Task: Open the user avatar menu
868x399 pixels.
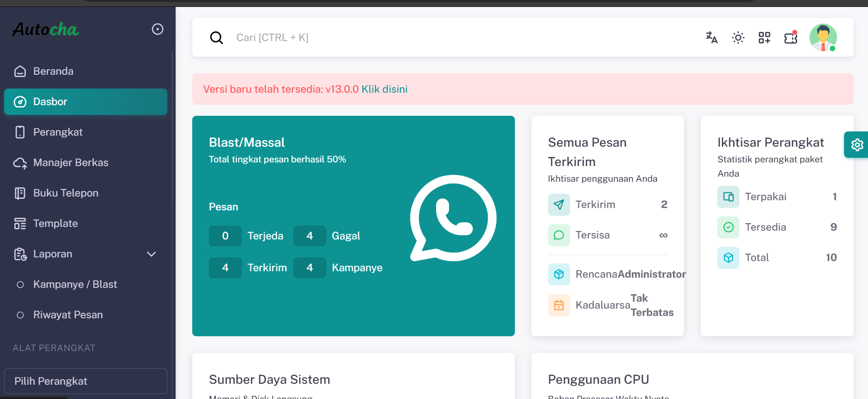Action: pyautogui.click(x=823, y=37)
